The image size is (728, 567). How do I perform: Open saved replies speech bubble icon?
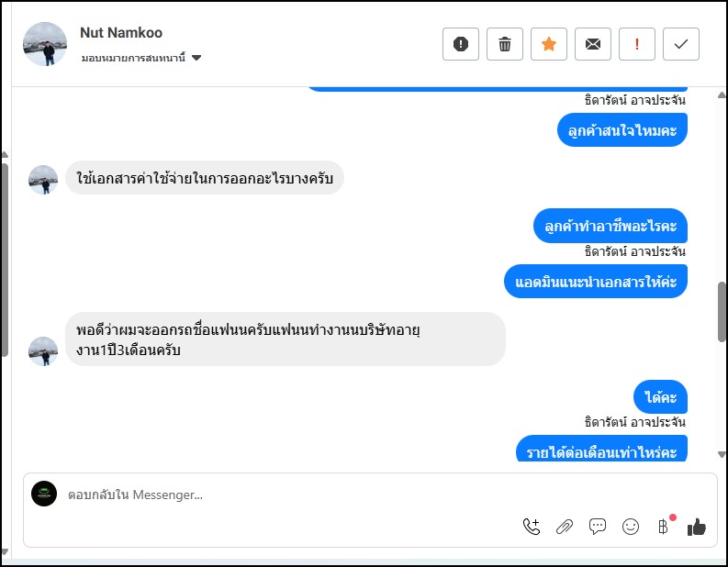pyautogui.click(x=598, y=527)
